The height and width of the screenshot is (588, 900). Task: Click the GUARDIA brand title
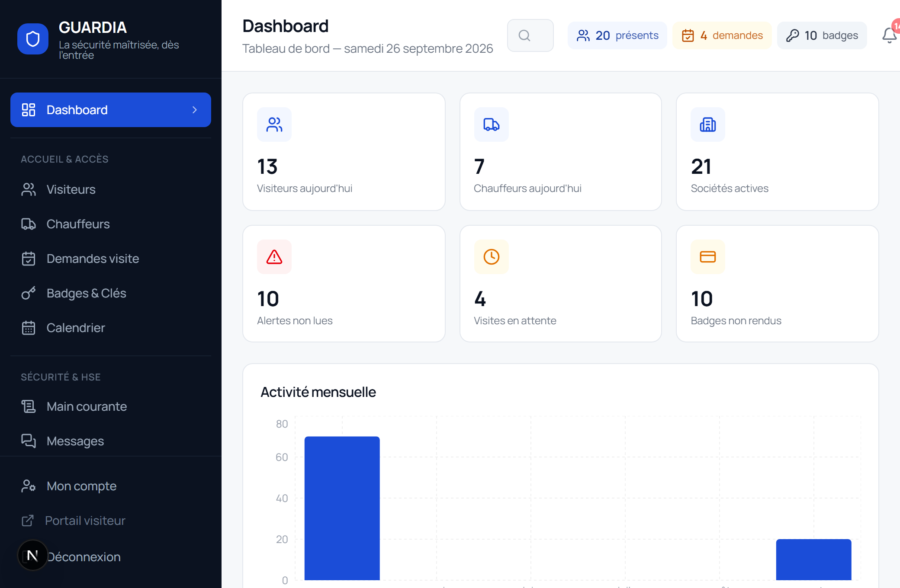(93, 28)
